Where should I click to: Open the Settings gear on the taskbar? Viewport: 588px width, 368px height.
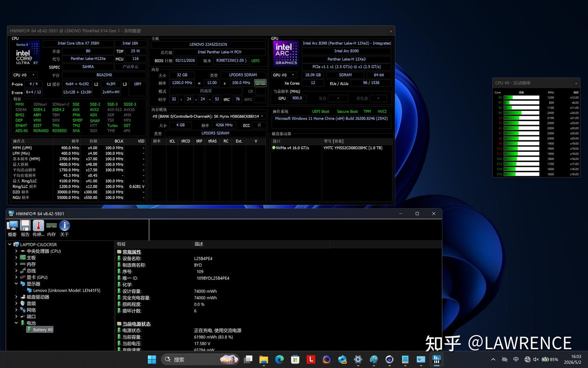(x=358, y=359)
